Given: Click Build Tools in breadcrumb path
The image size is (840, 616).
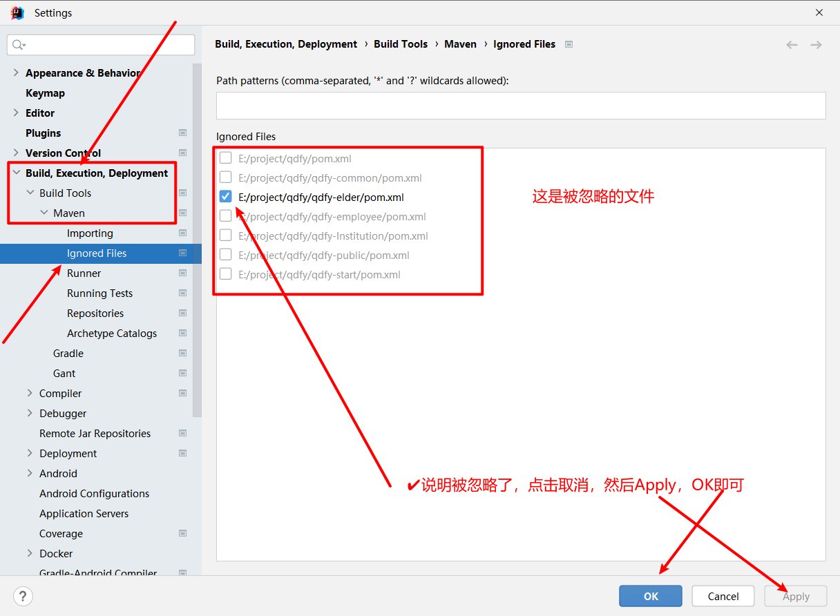Looking at the screenshot, I should pyautogui.click(x=401, y=44).
